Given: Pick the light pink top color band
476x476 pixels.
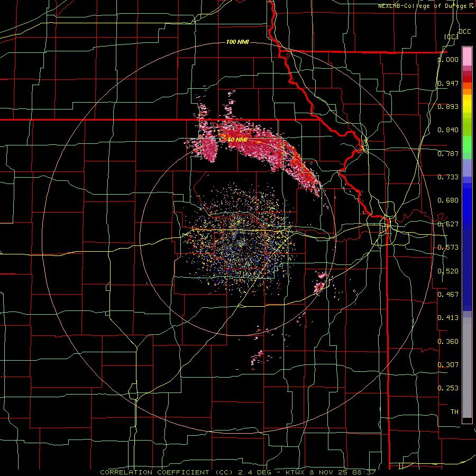Looking at the screenshot, I should click(467, 56).
